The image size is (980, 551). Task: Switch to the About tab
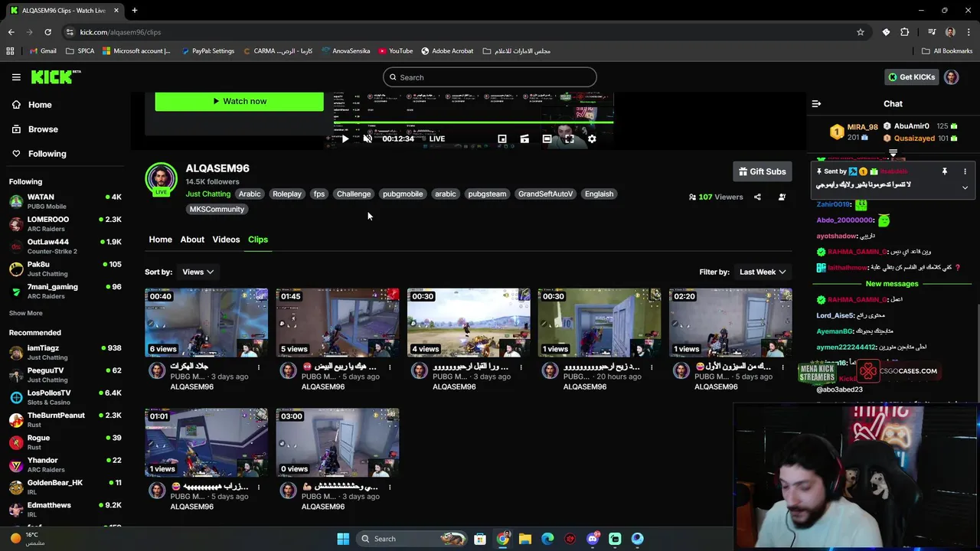coord(192,240)
